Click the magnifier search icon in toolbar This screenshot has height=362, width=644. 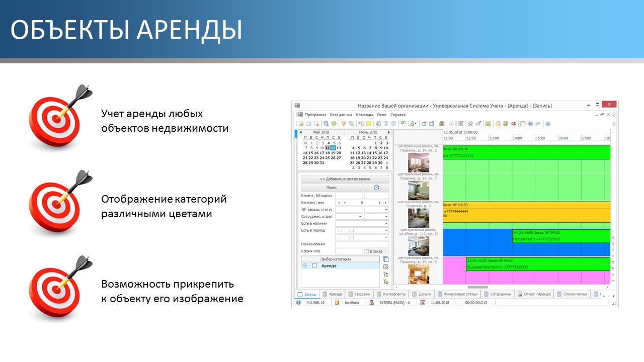tap(326, 123)
